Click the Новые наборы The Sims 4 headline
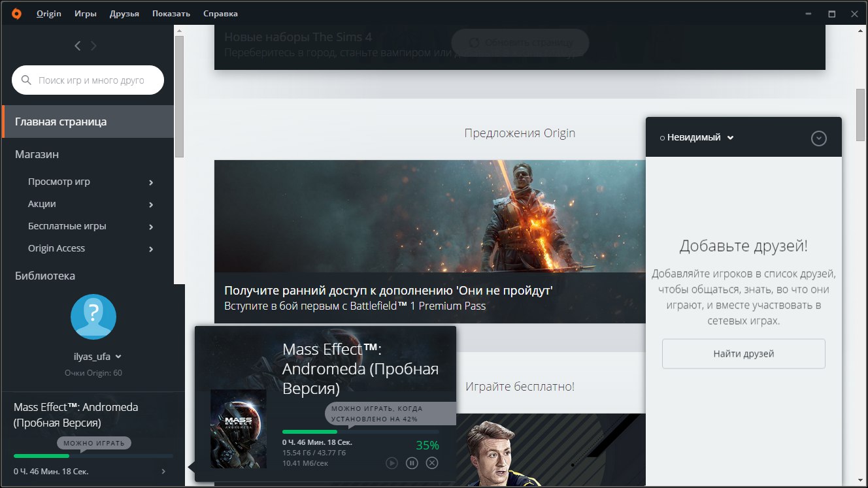This screenshot has width=868, height=488. click(298, 37)
